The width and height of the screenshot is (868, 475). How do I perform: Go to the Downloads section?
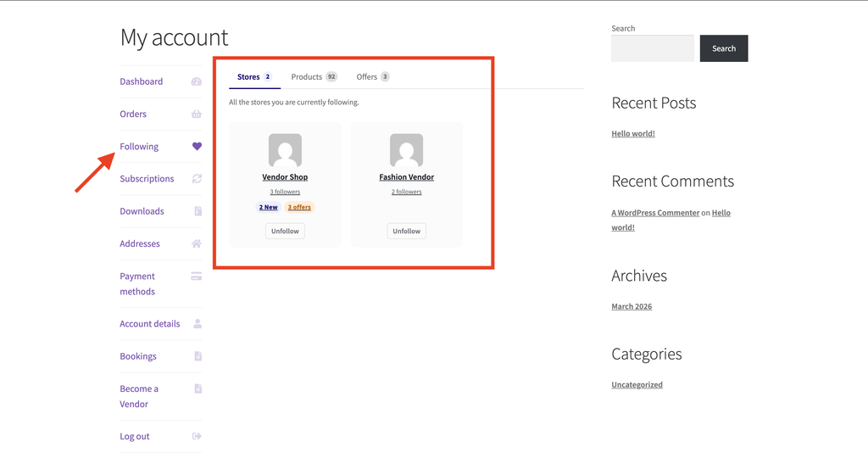142,211
